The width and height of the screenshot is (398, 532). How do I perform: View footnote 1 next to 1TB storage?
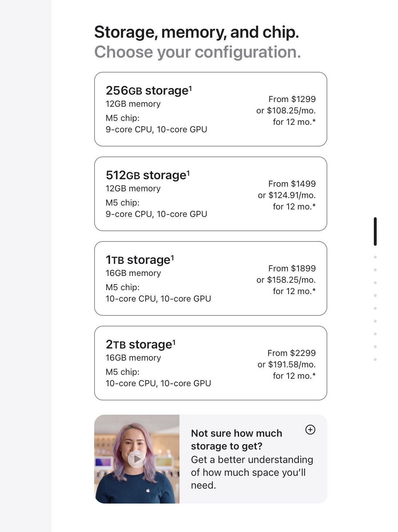coord(172,256)
